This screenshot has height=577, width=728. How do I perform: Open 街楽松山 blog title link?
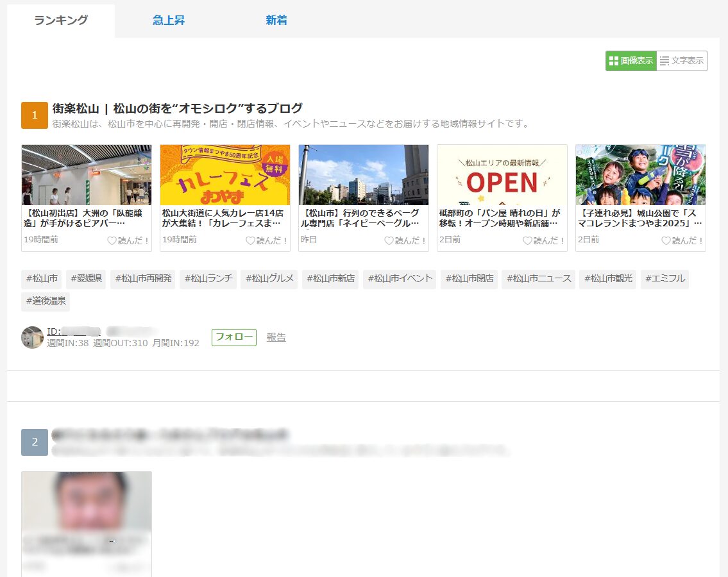click(177, 108)
